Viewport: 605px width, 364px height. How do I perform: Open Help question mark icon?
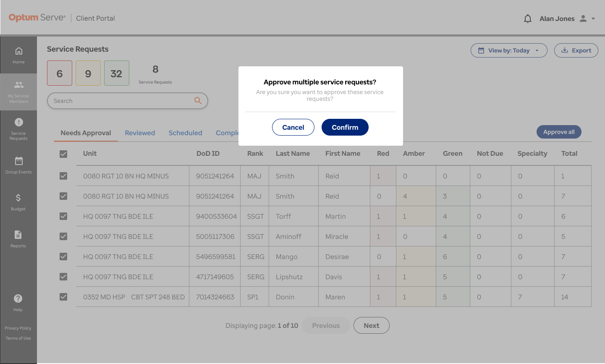tap(18, 299)
